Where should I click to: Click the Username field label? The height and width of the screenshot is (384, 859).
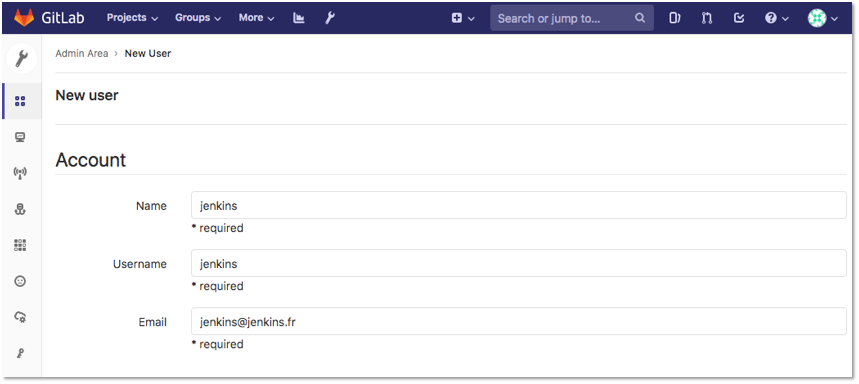140,264
